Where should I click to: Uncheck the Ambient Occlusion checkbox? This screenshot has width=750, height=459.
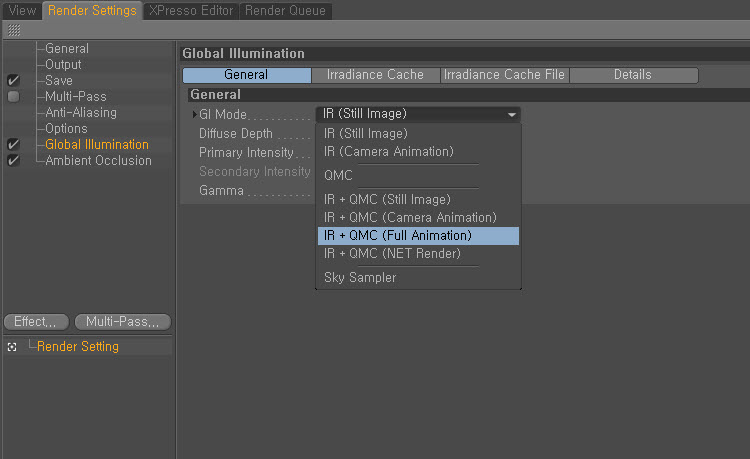(13, 160)
